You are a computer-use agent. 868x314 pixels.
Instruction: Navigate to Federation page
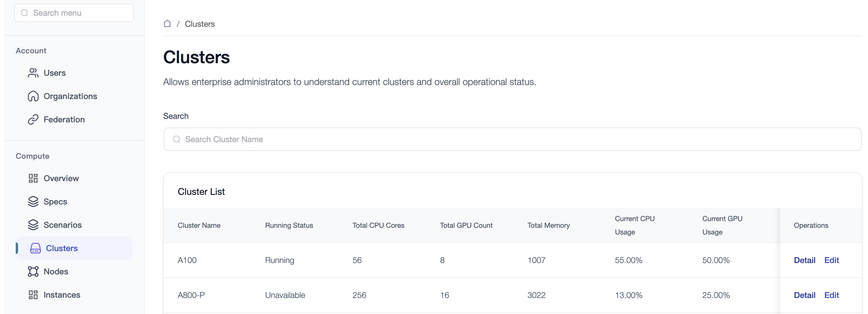(74, 119)
